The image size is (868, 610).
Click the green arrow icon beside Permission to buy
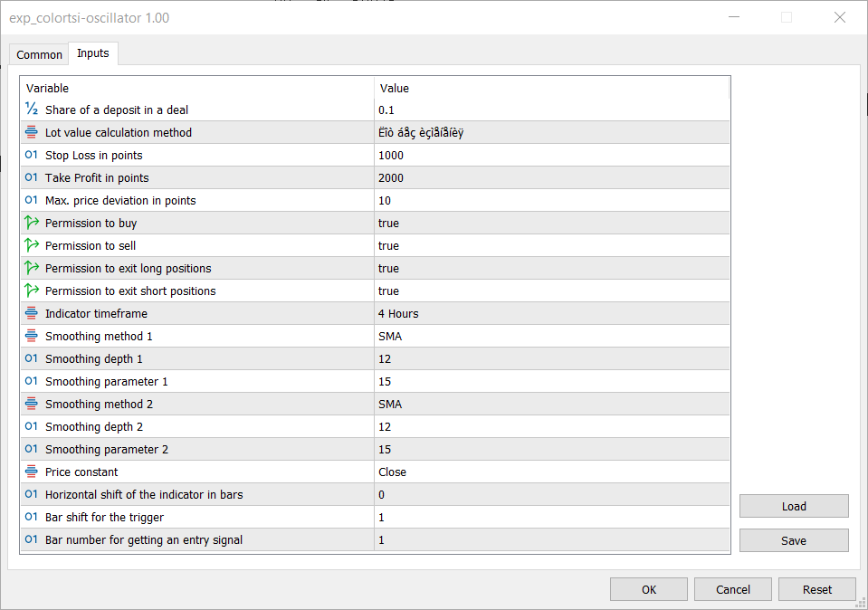32,223
